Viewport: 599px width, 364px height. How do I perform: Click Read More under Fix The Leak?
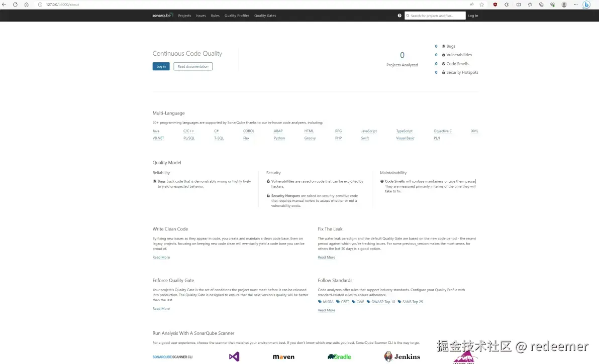pyautogui.click(x=327, y=258)
